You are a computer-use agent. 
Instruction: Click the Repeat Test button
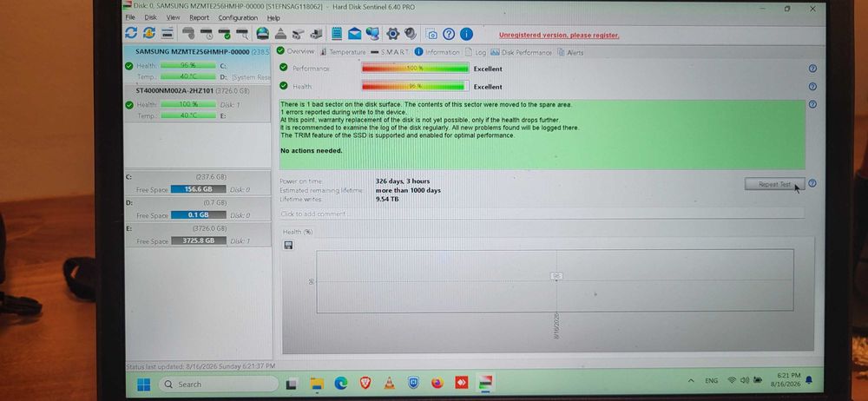[x=774, y=184]
